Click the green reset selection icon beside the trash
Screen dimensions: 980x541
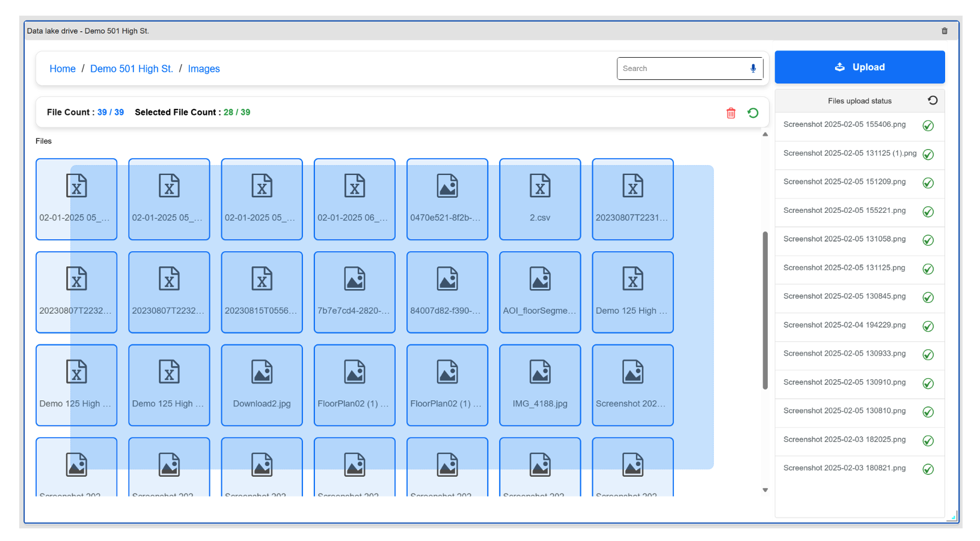(x=753, y=112)
